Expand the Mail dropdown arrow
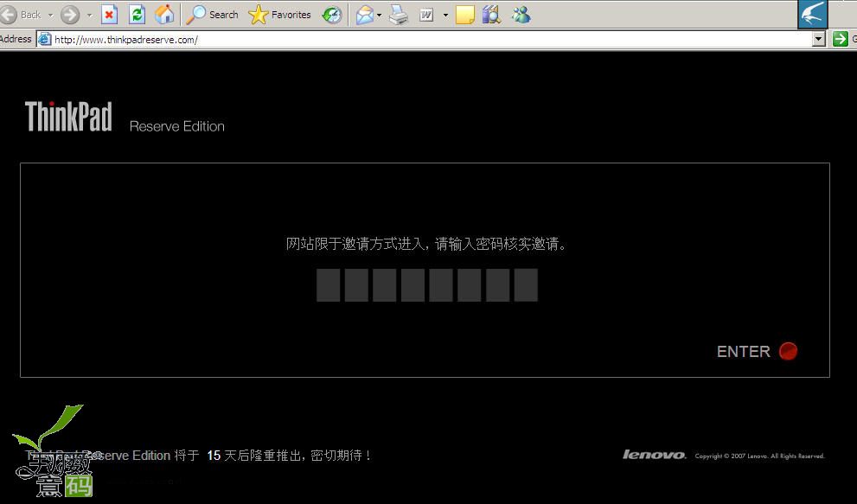Image resolution: width=857 pixels, height=504 pixels. (x=380, y=15)
